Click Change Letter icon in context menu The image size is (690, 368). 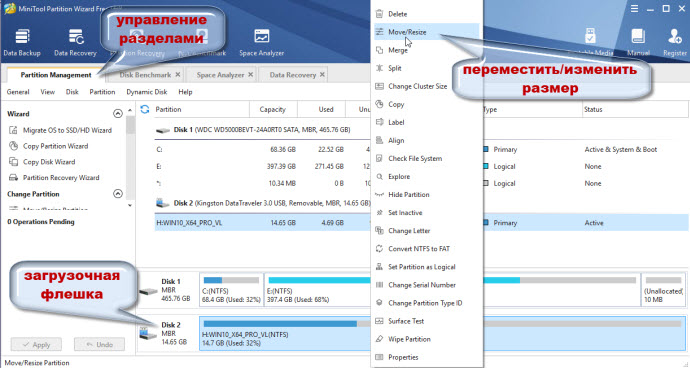click(379, 231)
